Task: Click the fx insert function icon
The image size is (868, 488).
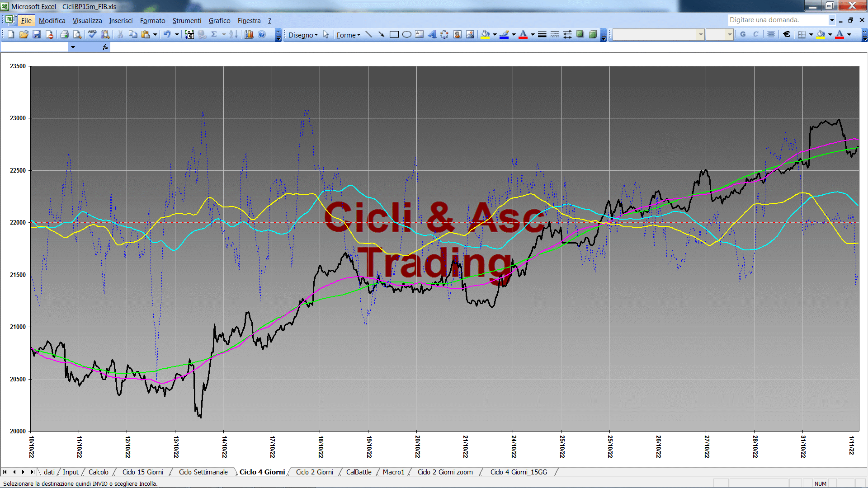Action: click(105, 47)
